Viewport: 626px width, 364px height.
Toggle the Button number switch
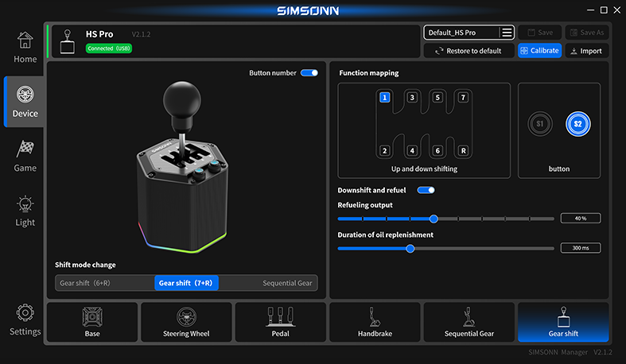point(309,73)
